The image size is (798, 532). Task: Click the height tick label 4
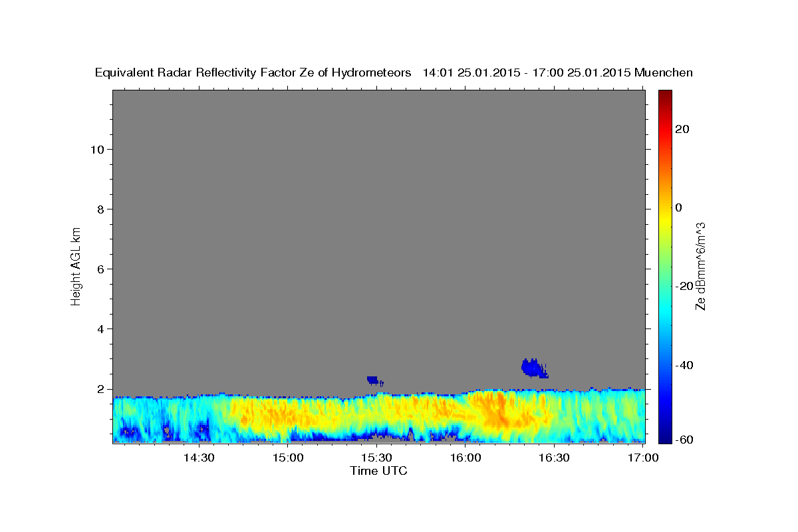pos(100,329)
